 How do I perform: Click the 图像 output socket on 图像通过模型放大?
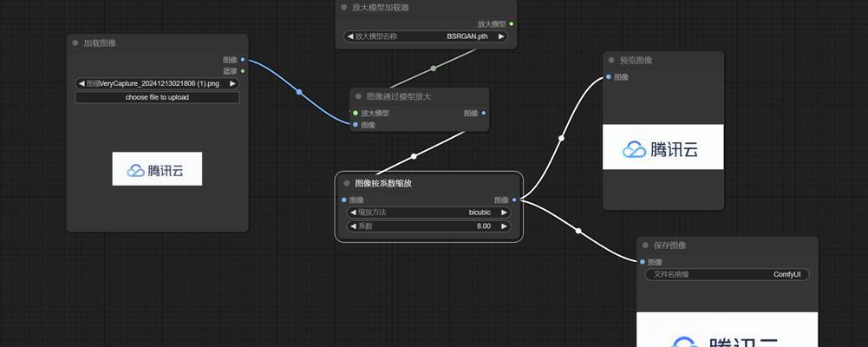(x=484, y=113)
